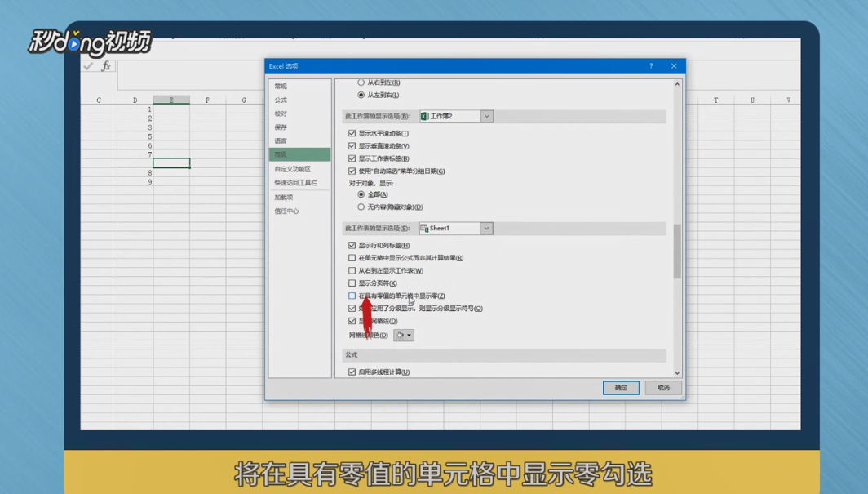This screenshot has width=868, height=494.
Task: Click the cell containing 6 in column D
Action: click(135, 145)
